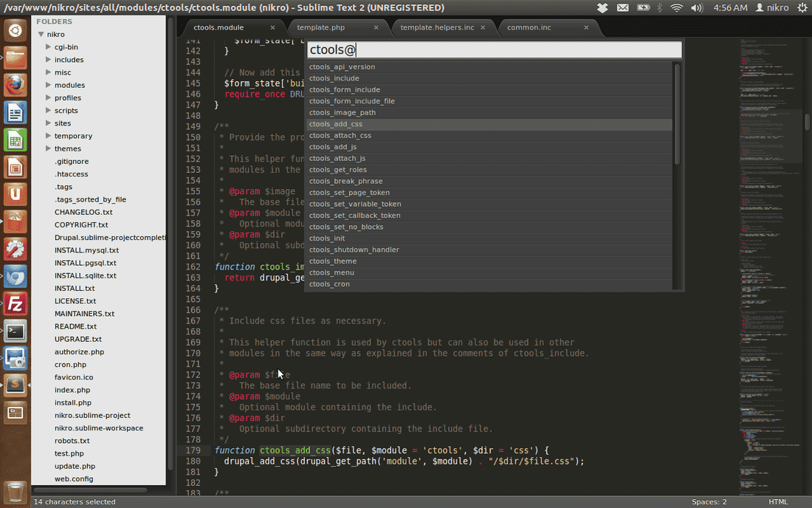Image resolution: width=812 pixels, height=508 pixels.
Task: Select ctools_form_include_file symbol
Action: point(489,101)
